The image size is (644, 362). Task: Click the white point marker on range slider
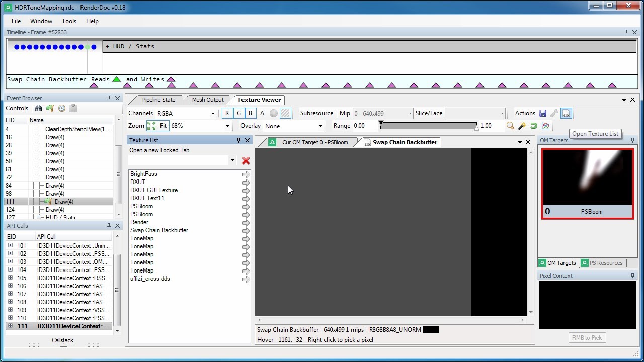[476, 129]
